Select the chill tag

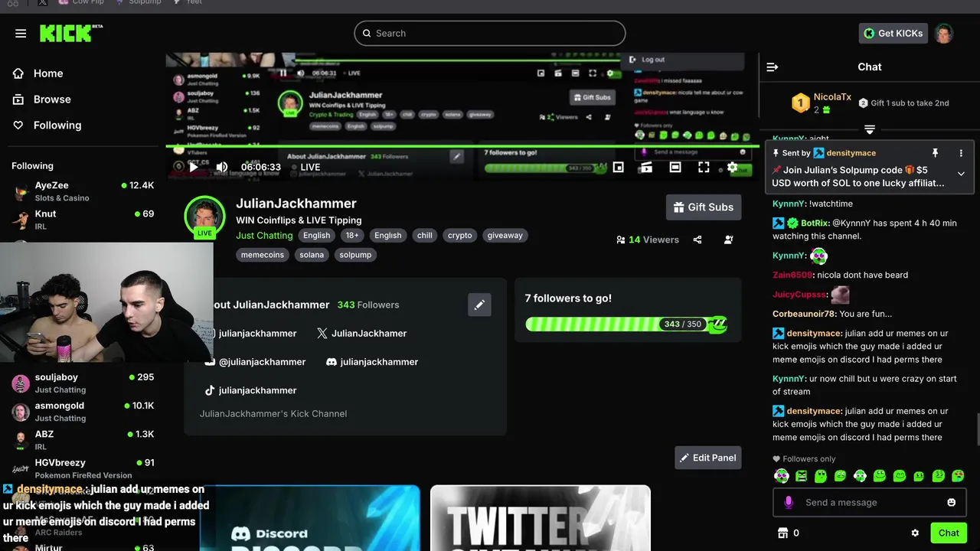pyautogui.click(x=425, y=236)
